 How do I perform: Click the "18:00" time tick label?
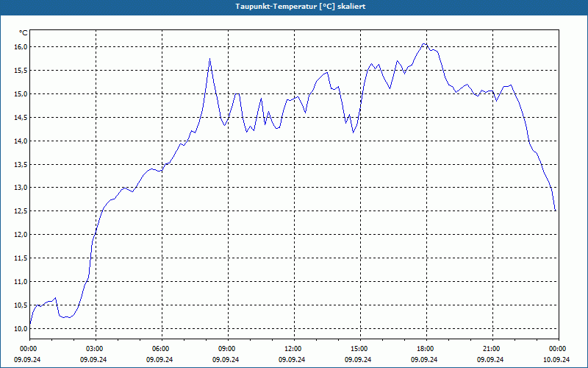(426, 349)
